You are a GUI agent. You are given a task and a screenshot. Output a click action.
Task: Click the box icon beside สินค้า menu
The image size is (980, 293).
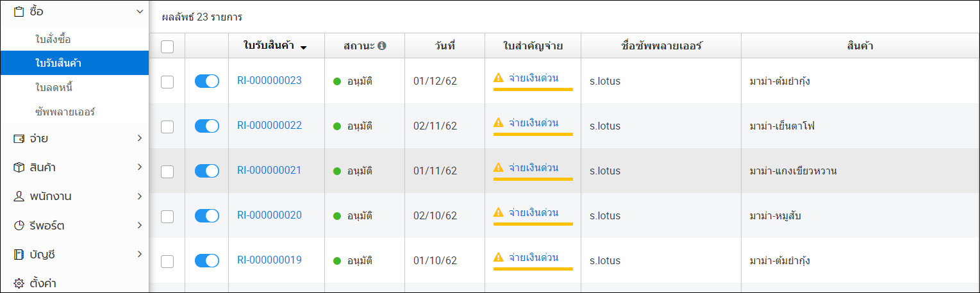(x=19, y=167)
